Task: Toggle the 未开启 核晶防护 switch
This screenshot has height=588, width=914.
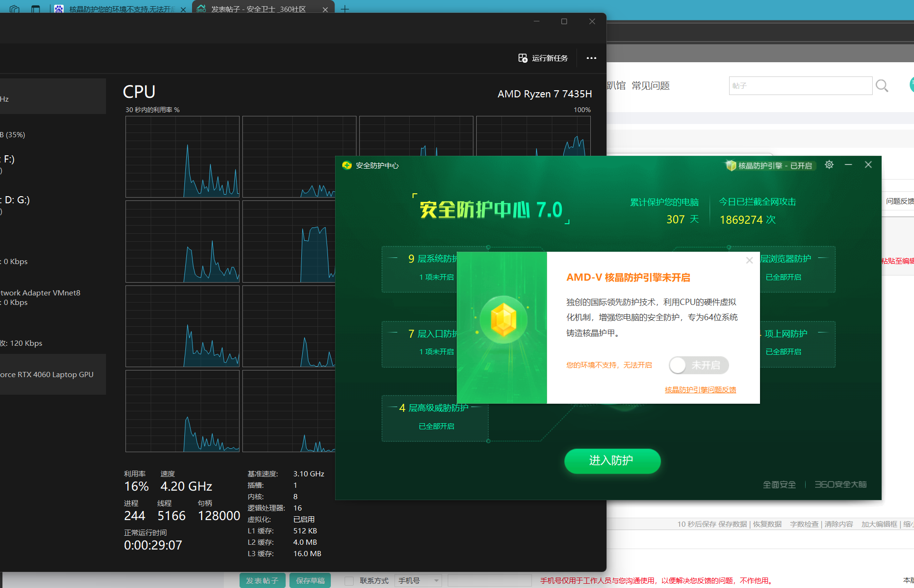Action: click(698, 365)
